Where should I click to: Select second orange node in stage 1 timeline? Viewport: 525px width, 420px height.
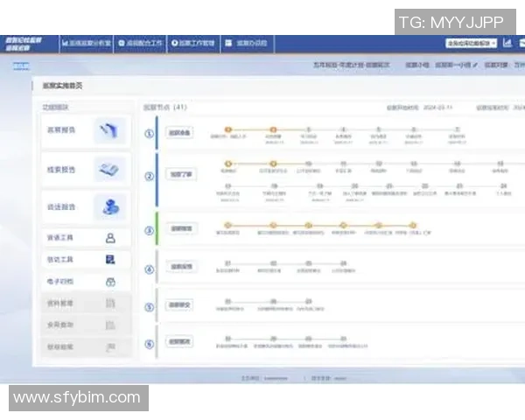click(273, 129)
